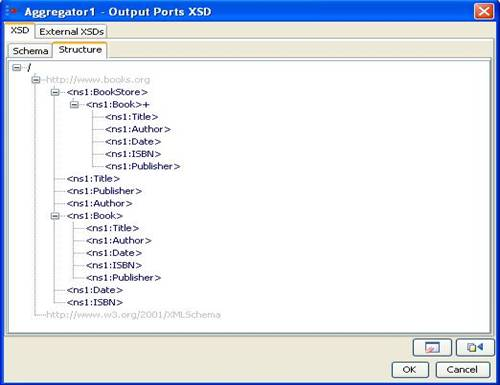Select the Structure tab

[80, 50]
